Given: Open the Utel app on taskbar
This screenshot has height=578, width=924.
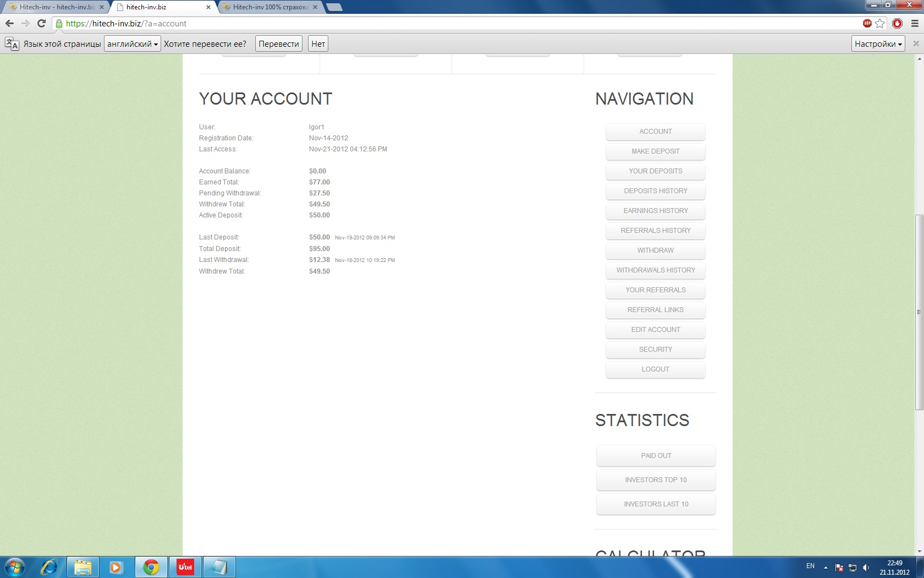Looking at the screenshot, I should click(x=185, y=567).
